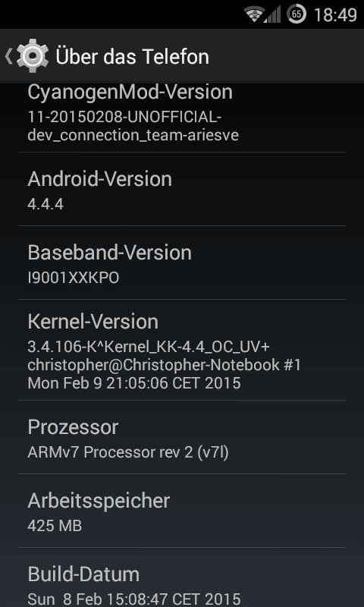This screenshot has height=607, width=364.
Task: Select the Prozessor entry
Action: pos(182,437)
